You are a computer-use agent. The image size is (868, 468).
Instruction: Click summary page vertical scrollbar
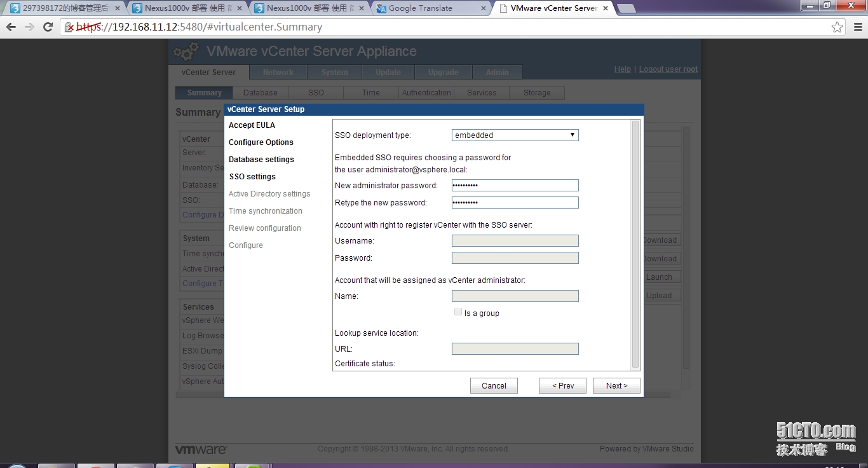[686, 248]
